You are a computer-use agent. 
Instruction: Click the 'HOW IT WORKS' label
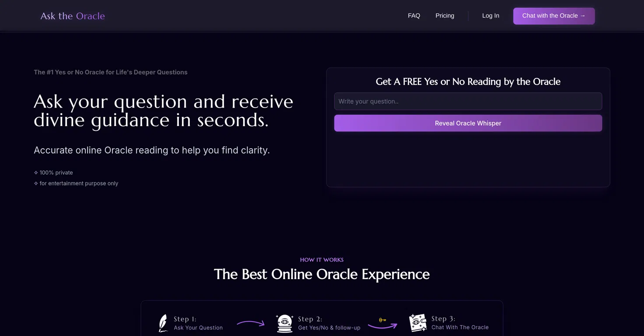322,260
